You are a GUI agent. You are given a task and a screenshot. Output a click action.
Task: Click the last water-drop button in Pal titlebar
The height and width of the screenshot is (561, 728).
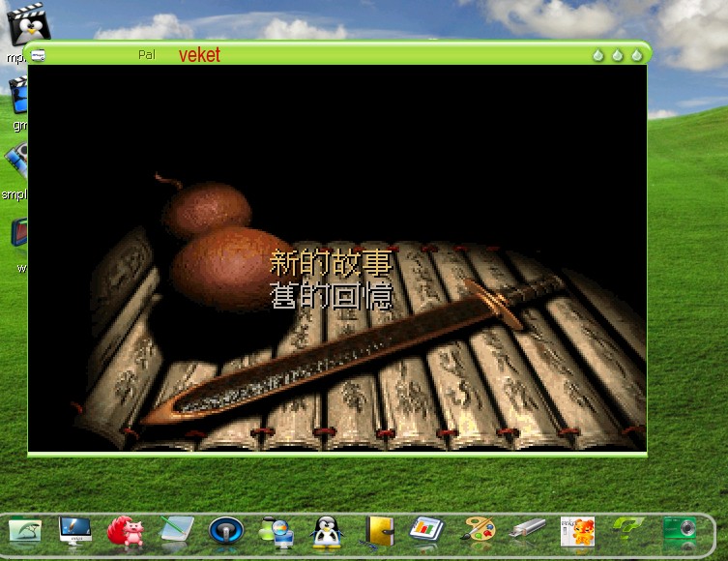click(636, 55)
